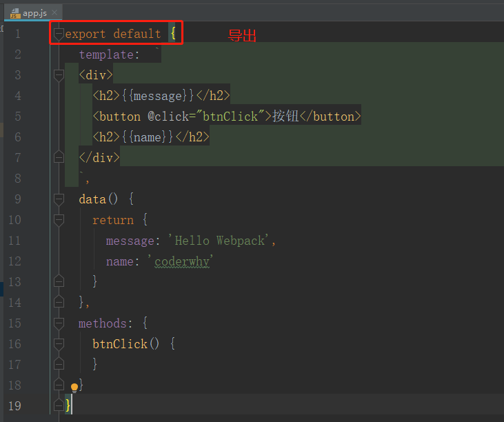Collapse the btnClick() method on line 16
504x422 pixels.
tap(59, 344)
